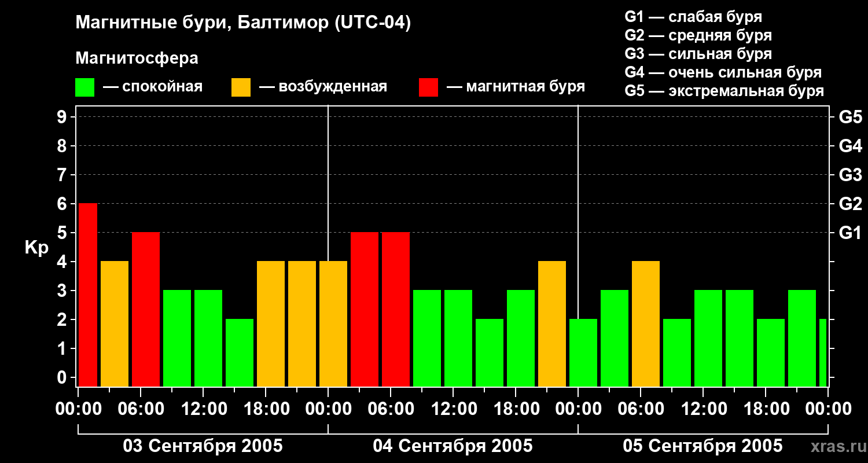The image size is (868, 463).
Task: Select the 'G2 — средняя буря' description line
Action: 698,35
